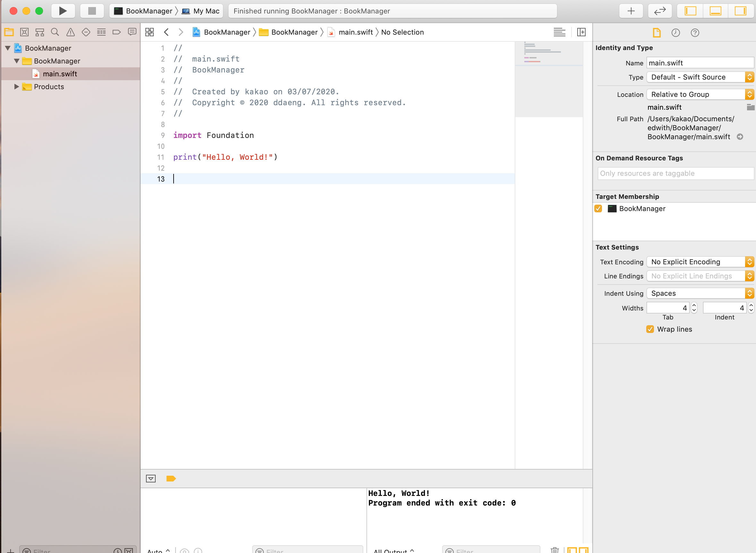
Task: Click the Run play button
Action: pos(63,11)
